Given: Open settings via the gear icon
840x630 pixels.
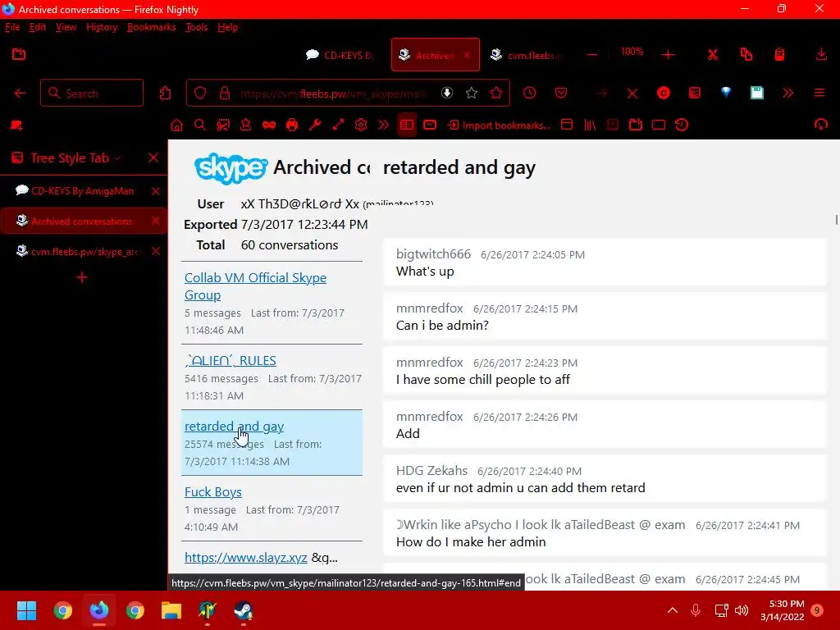Looking at the screenshot, I should click(x=361, y=126).
